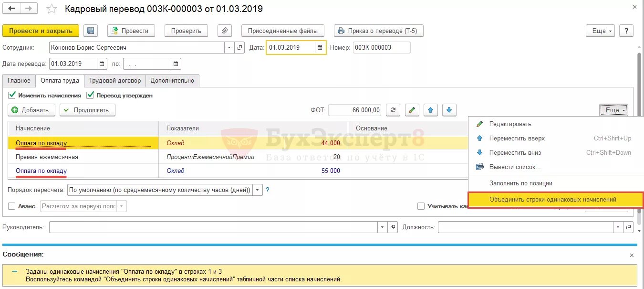The width and height of the screenshot is (644, 289).
Task: Uncheck the Перевод утвержден checkbox
Action: click(x=91, y=95)
